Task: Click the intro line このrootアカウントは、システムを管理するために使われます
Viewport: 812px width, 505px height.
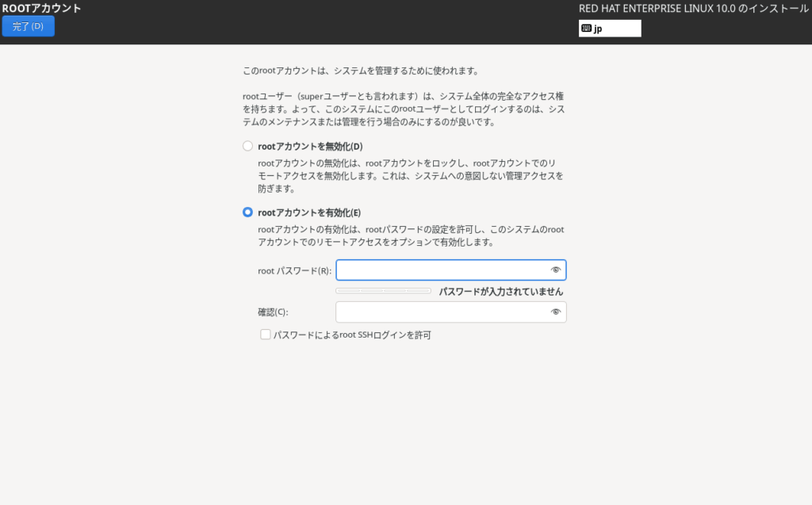Action: click(361, 71)
